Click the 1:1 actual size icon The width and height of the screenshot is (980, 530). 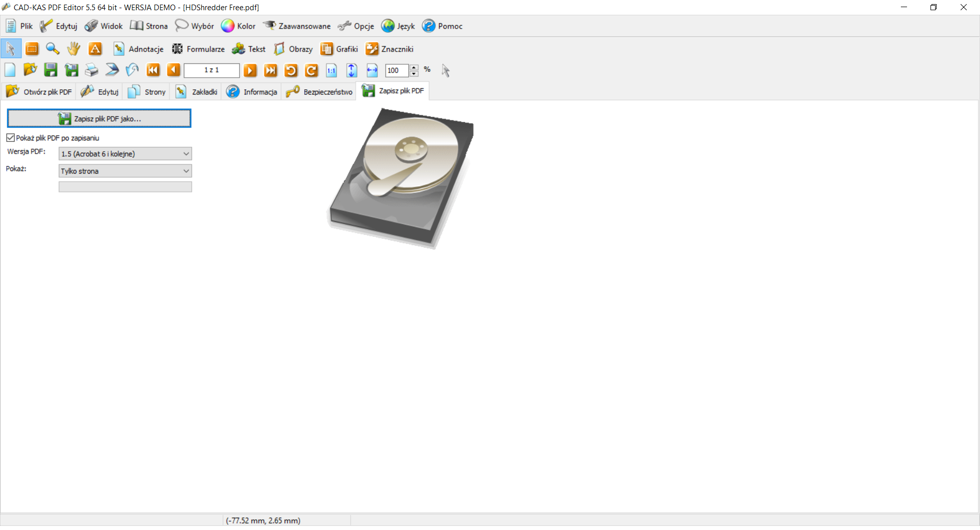(331, 70)
